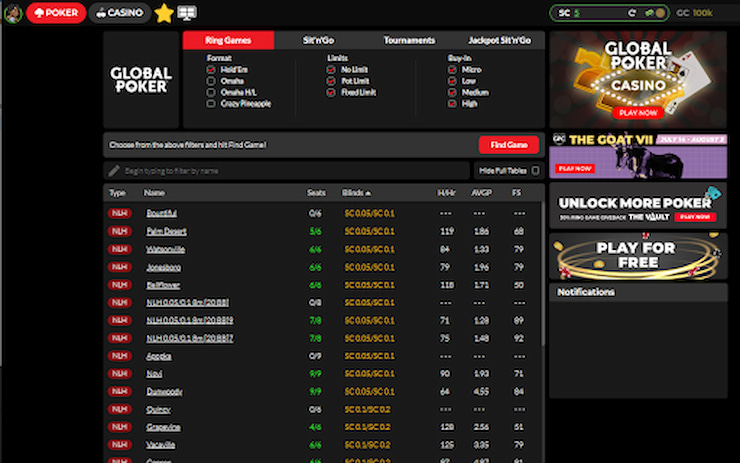Click the table list vertical scrollbar
740x463 pixels.
[542, 274]
